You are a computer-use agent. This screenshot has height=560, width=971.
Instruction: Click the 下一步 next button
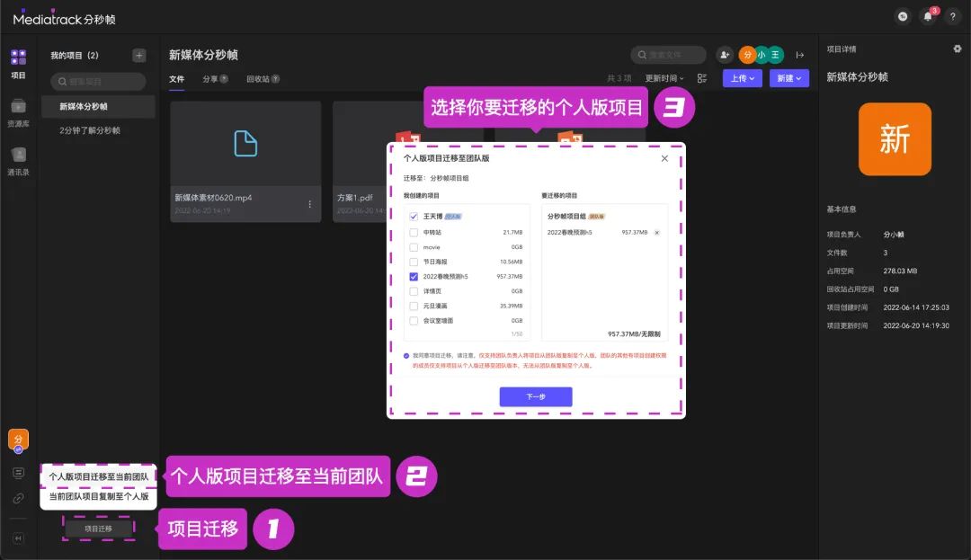click(x=536, y=396)
